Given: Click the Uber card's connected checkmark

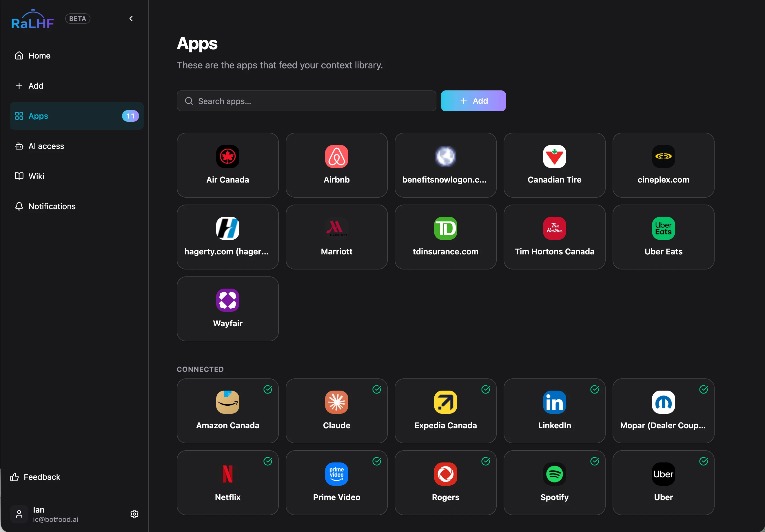Looking at the screenshot, I should point(704,461).
